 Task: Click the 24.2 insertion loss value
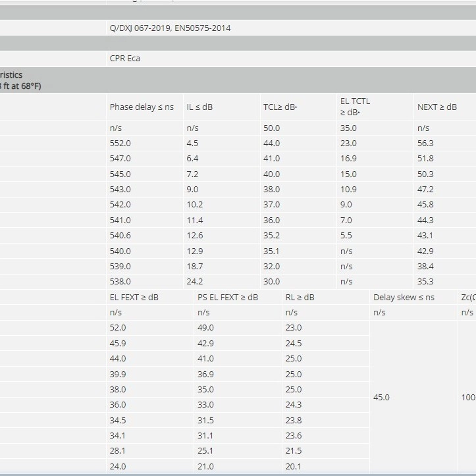(x=195, y=282)
